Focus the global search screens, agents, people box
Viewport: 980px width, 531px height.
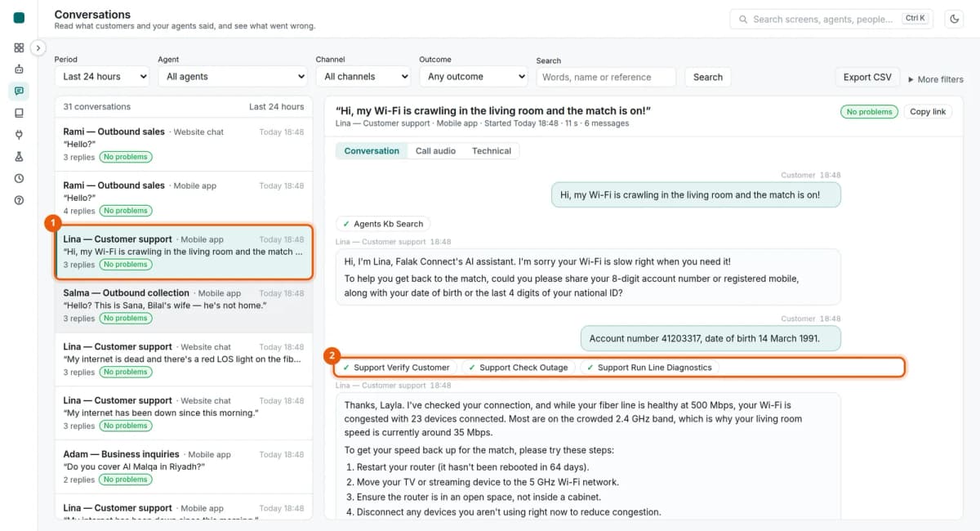[831, 19]
